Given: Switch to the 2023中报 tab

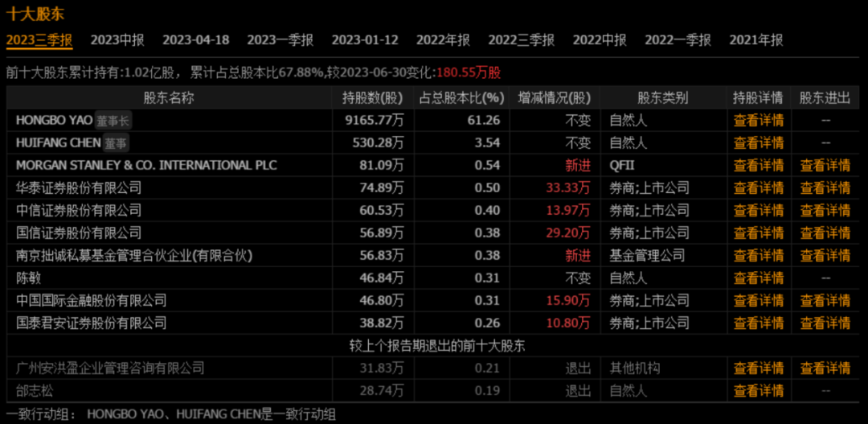Looking at the screenshot, I should click(x=117, y=40).
